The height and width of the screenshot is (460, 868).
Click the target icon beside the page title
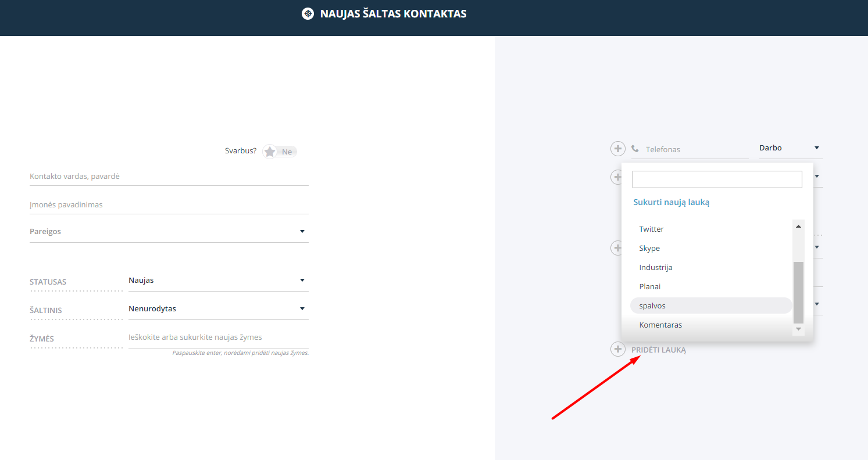(308, 13)
